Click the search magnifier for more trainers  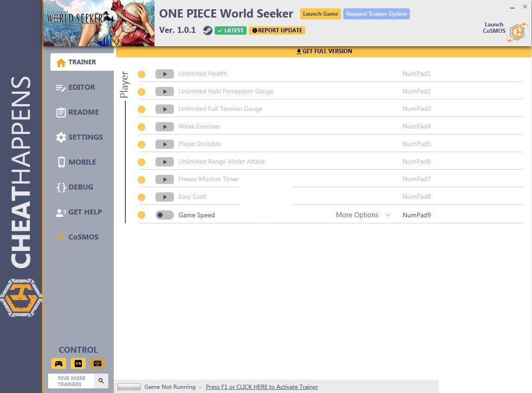pyautogui.click(x=101, y=381)
